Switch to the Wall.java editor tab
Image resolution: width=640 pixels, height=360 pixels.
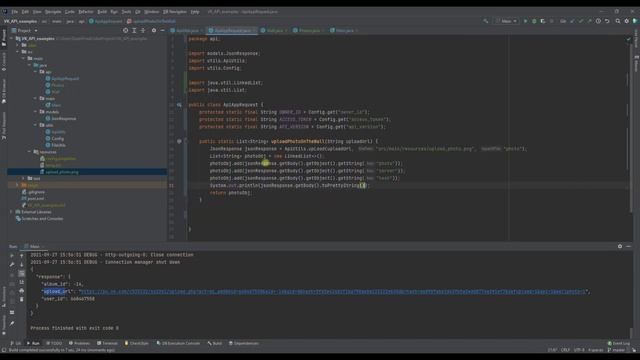pyautogui.click(x=274, y=31)
